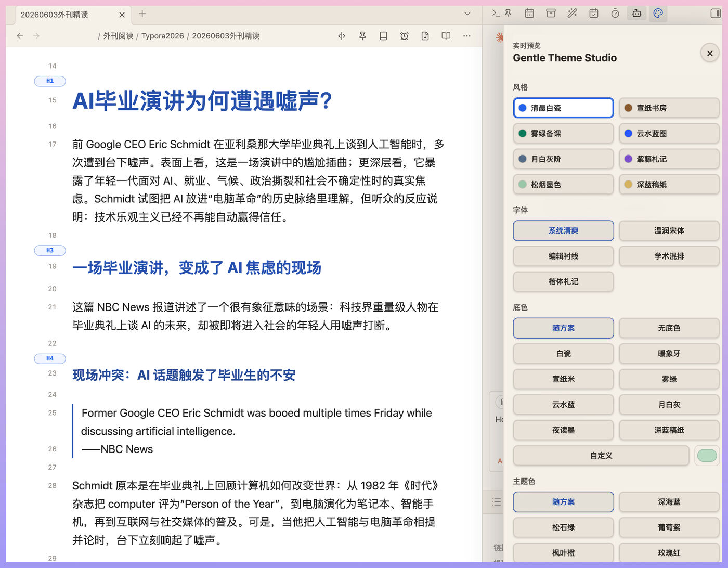Open the robot assistant panel icon
The width and height of the screenshot is (728, 568).
point(636,14)
